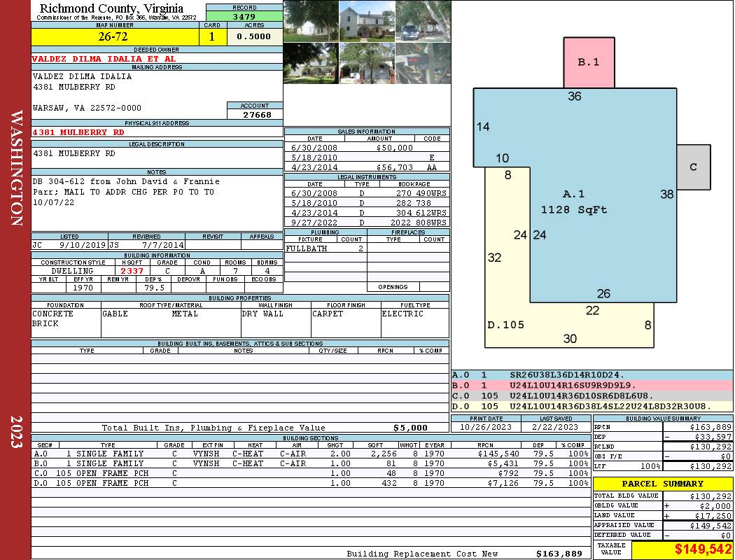The image size is (735, 560).
Task: Select the white two-story house photo
Action: coord(367,21)
